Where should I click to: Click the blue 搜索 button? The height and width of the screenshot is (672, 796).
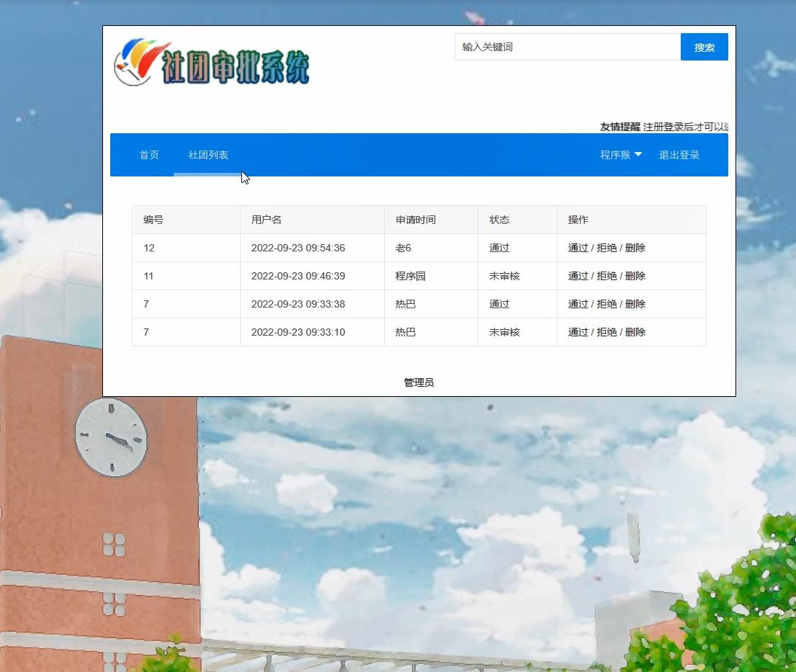[704, 47]
